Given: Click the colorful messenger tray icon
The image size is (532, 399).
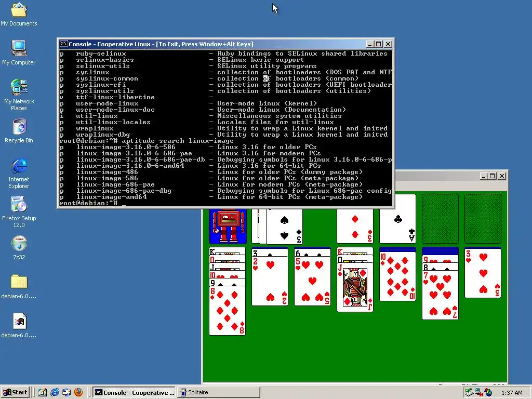Looking at the screenshot, I should pos(488,393).
